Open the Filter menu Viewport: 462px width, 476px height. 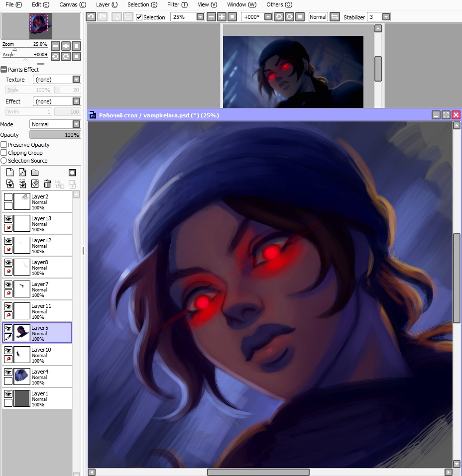177,4
